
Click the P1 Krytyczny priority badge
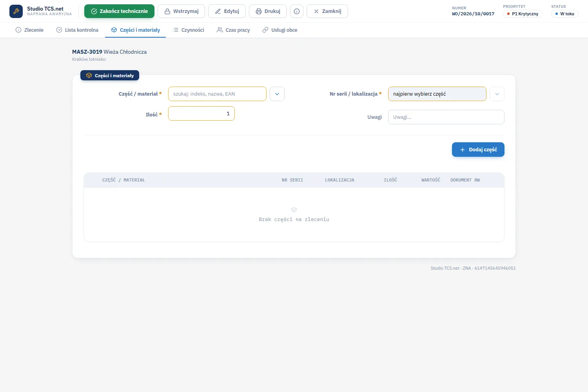click(523, 14)
